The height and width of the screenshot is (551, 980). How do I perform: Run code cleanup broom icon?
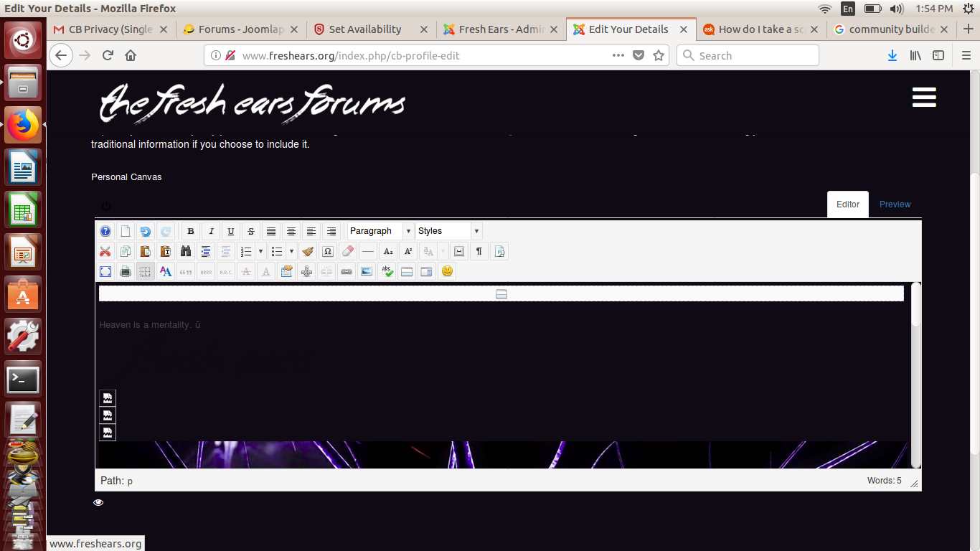click(308, 251)
